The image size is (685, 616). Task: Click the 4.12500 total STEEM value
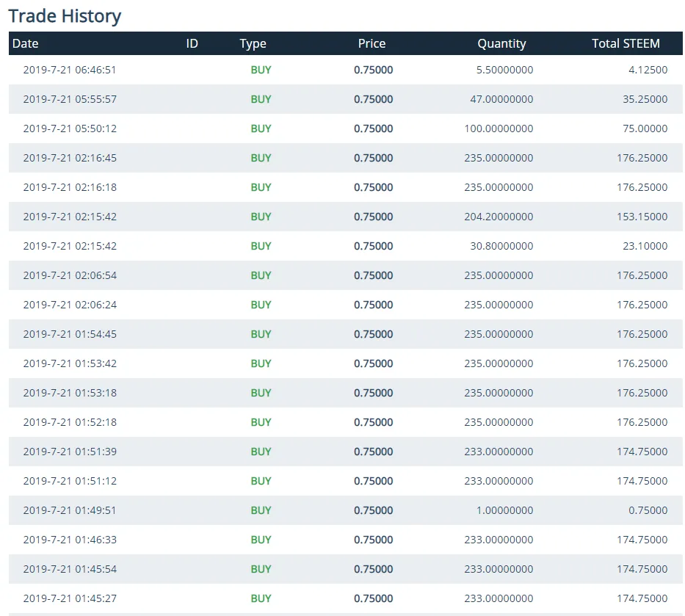pyautogui.click(x=648, y=70)
